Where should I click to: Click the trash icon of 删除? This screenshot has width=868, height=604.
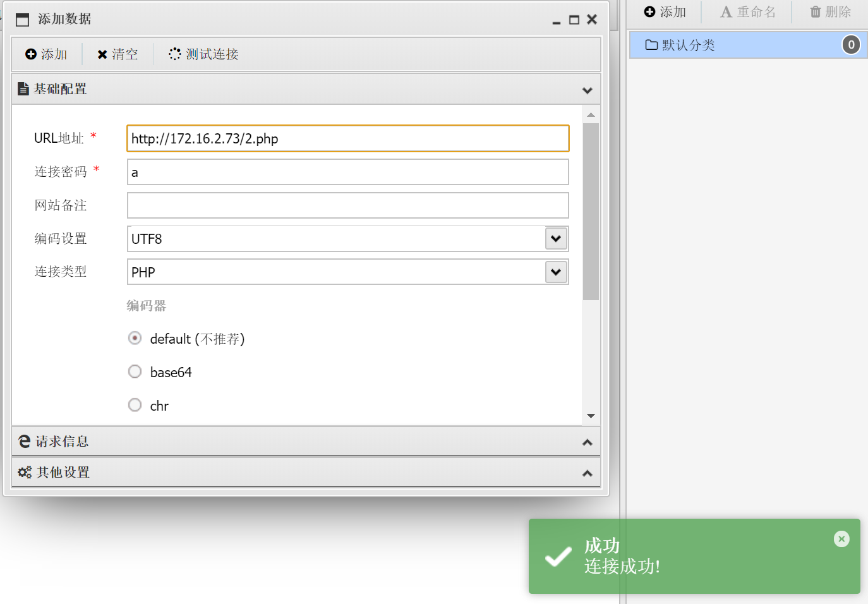[816, 12]
